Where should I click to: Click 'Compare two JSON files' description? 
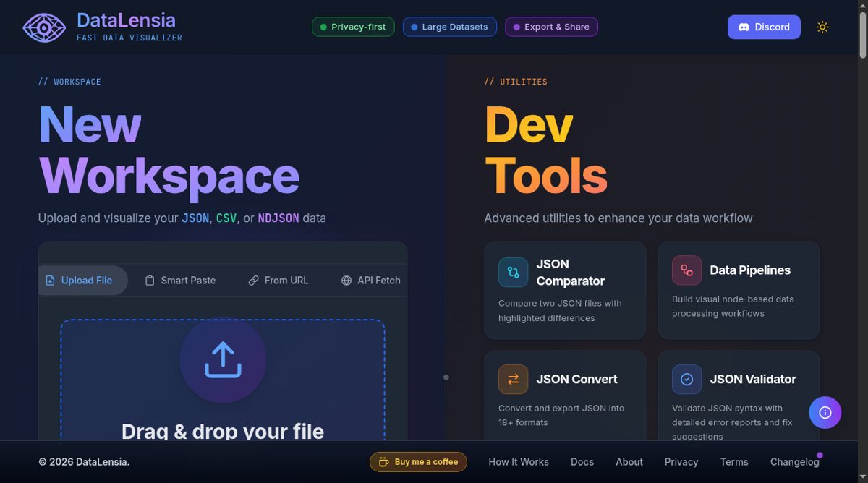tap(560, 311)
